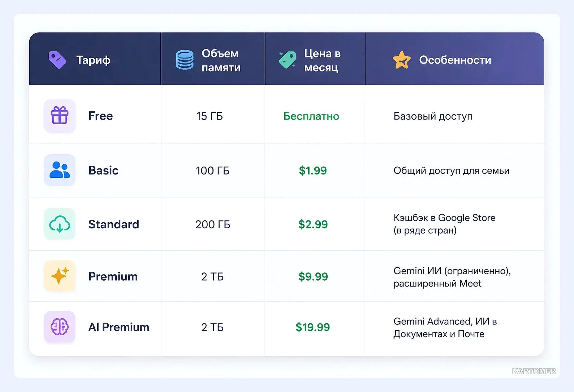The height and width of the screenshot is (392, 574).
Task: Click the orange star icon beside Особенности
Action: click(x=402, y=60)
